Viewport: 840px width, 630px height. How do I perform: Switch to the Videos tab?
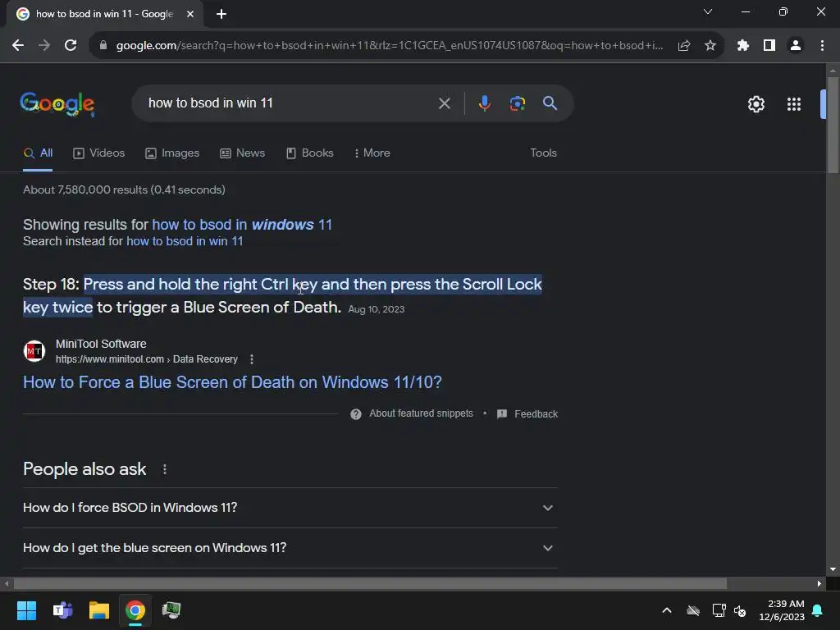(x=98, y=153)
